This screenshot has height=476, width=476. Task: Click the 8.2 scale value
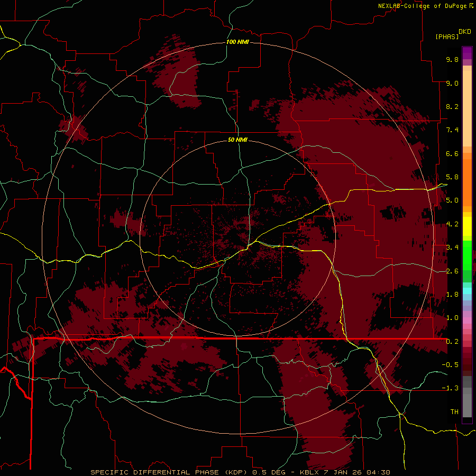452,107
